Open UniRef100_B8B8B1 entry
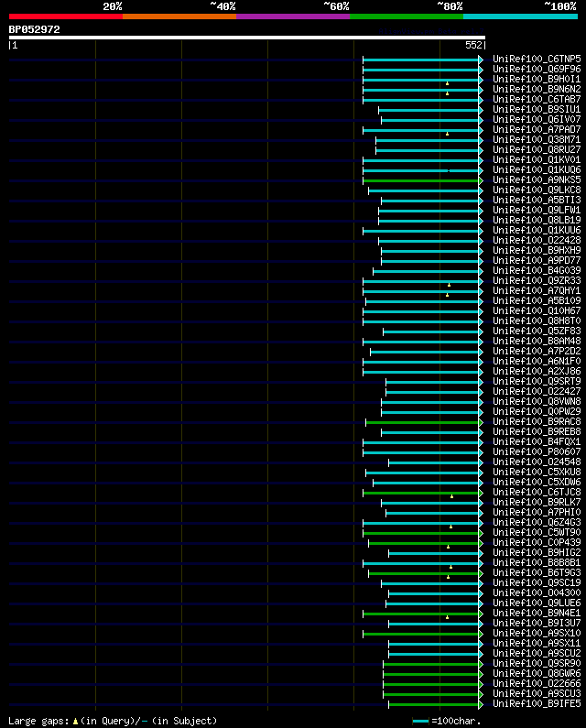The width and height of the screenshot is (586, 728). coord(537,563)
